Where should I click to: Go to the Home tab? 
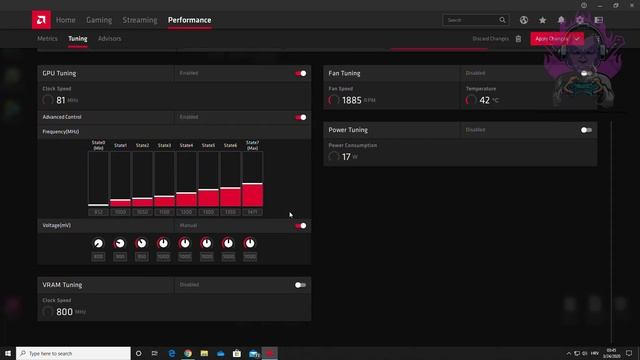click(66, 20)
